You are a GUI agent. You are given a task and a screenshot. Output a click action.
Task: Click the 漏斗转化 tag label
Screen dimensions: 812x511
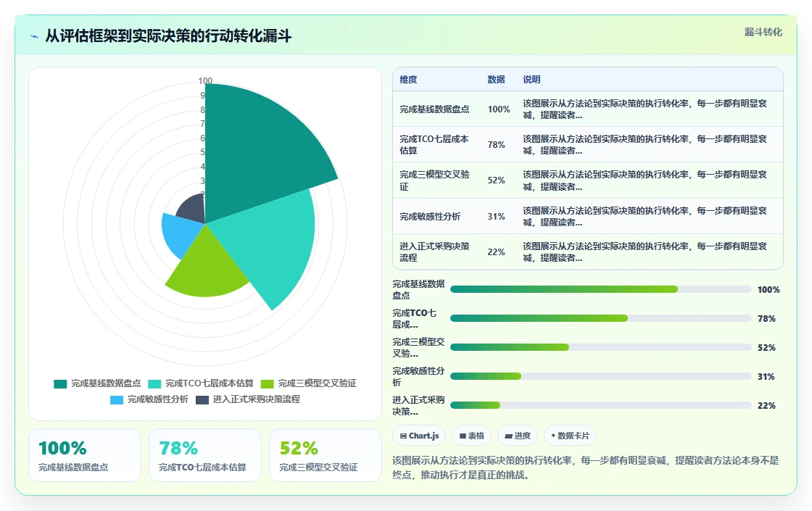[x=763, y=32]
